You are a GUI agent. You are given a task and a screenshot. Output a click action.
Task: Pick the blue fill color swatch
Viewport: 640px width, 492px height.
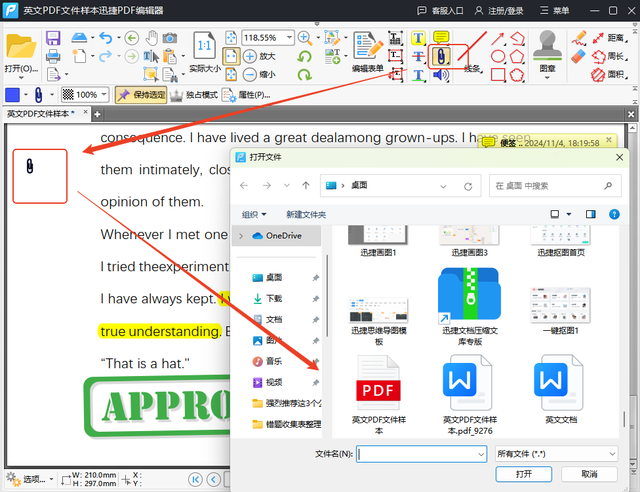12,95
